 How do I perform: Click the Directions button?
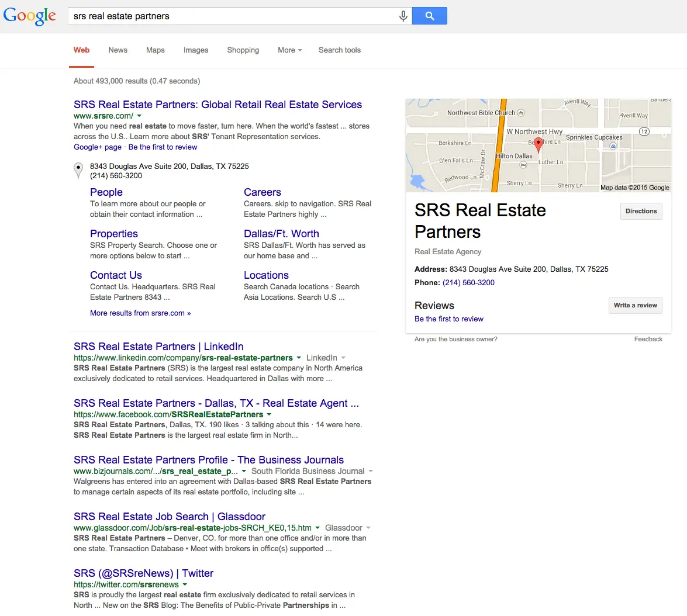pyautogui.click(x=641, y=212)
